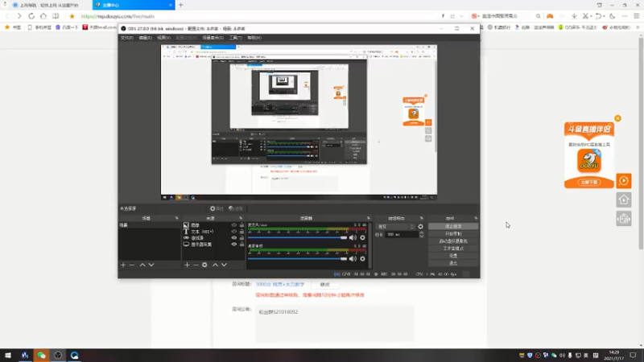Screen dimensions: 644x362
Task: Click the orange play icon on Douyu sidebar
Action: (623, 180)
